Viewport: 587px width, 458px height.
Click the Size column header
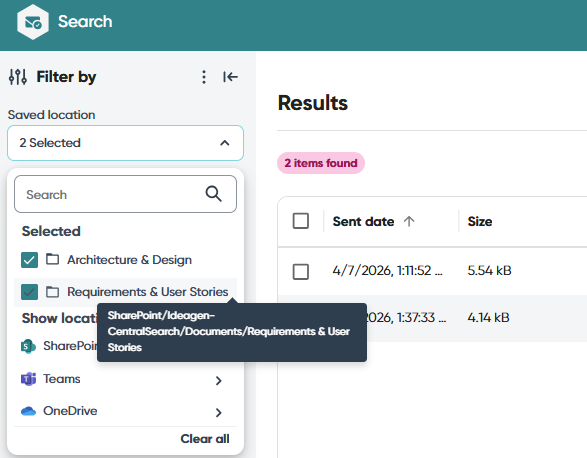480,221
